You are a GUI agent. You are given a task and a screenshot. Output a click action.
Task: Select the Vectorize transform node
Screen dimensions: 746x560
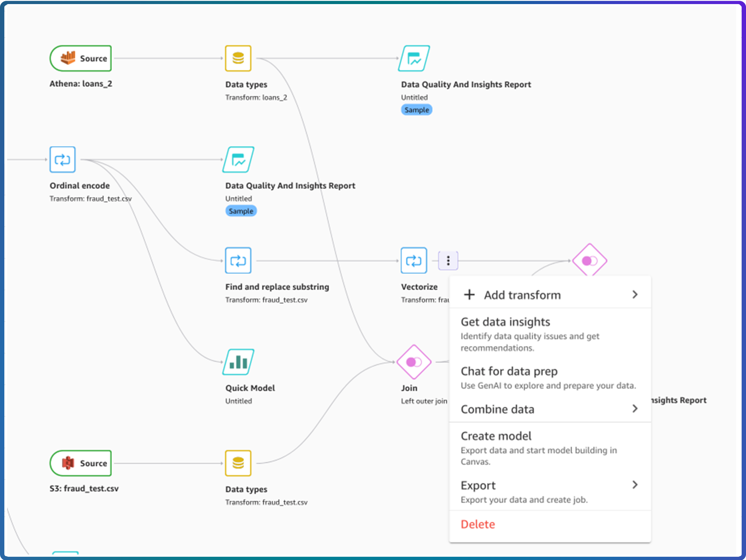coord(414,261)
